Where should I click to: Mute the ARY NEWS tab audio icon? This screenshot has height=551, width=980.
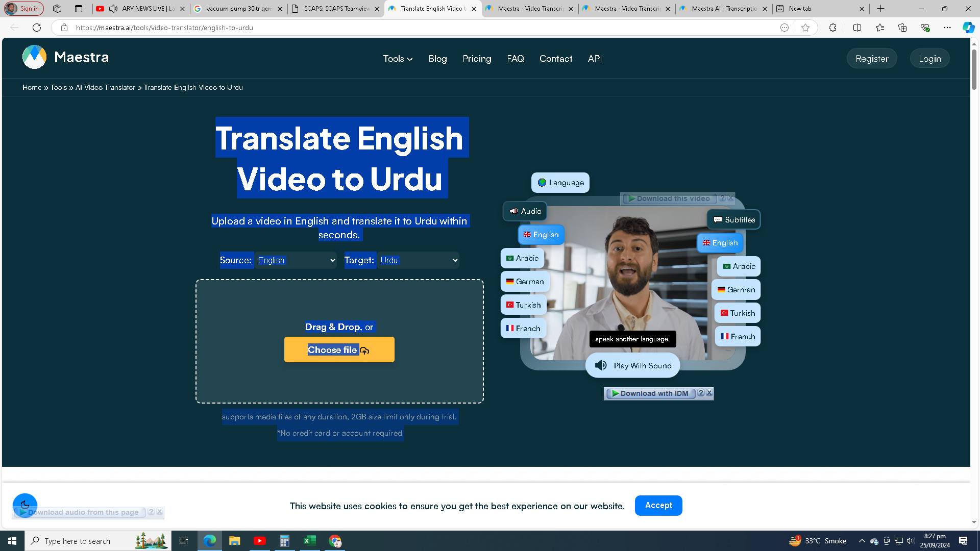click(x=113, y=9)
